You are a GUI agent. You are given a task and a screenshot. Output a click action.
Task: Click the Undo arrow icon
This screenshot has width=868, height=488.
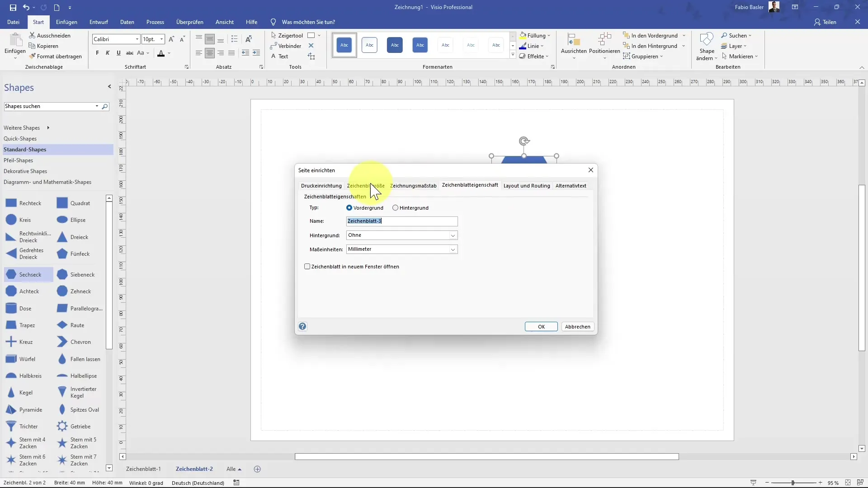[x=26, y=7]
